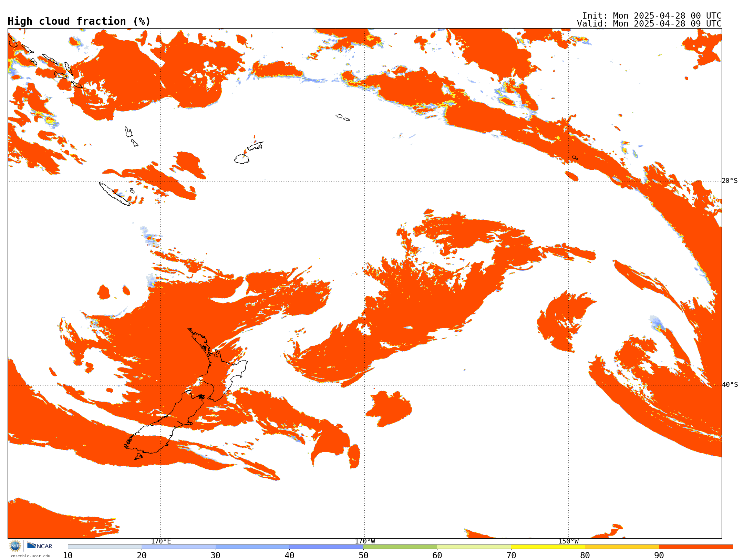The image size is (744, 560).
Task: Click the 20–30 light blue colorbar segment
Action: [x=178, y=547]
